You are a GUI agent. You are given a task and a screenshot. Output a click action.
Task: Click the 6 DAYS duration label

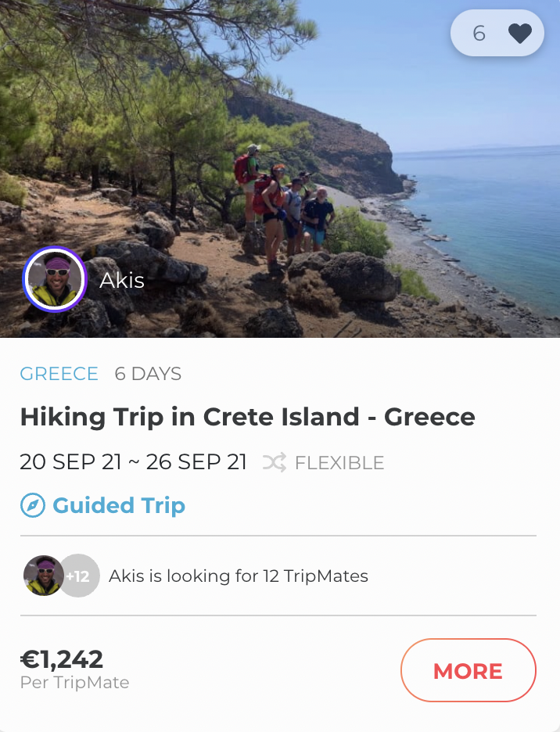tap(148, 374)
